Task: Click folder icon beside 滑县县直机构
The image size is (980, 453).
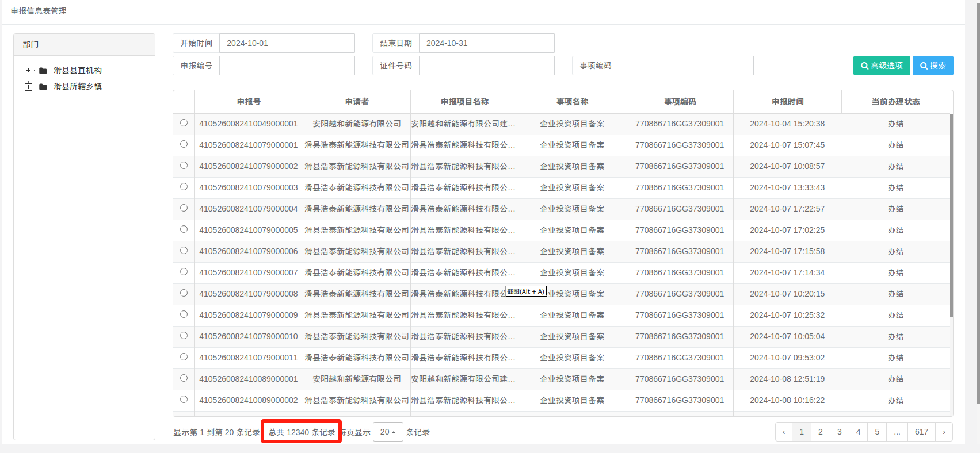Action: tap(43, 71)
